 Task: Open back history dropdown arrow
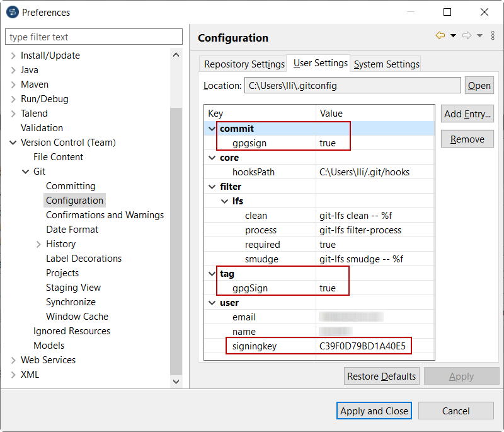453,36
